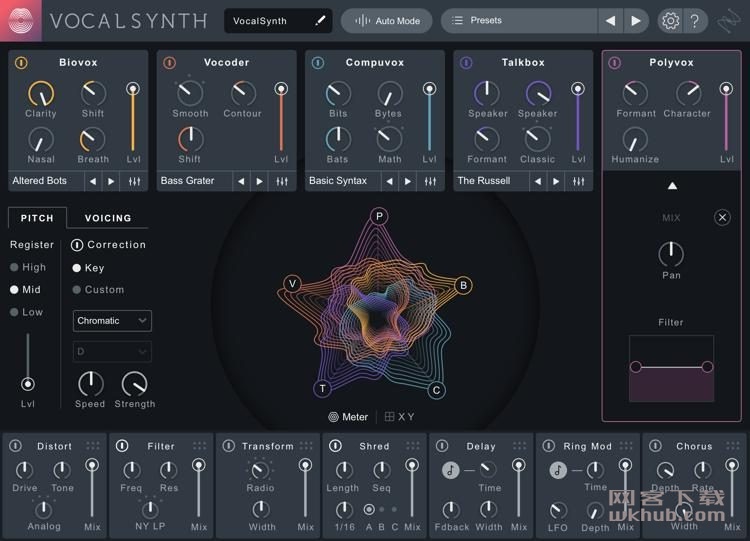Screen dimensions: 750x541
Task: Click the Bass Grater preset name
Action: [x=188, y=181]
